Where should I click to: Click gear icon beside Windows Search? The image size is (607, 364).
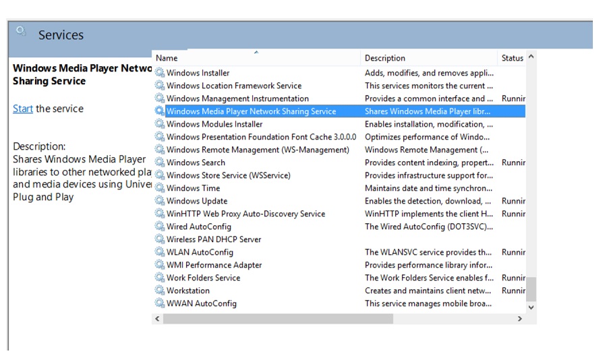click(159, 162)
